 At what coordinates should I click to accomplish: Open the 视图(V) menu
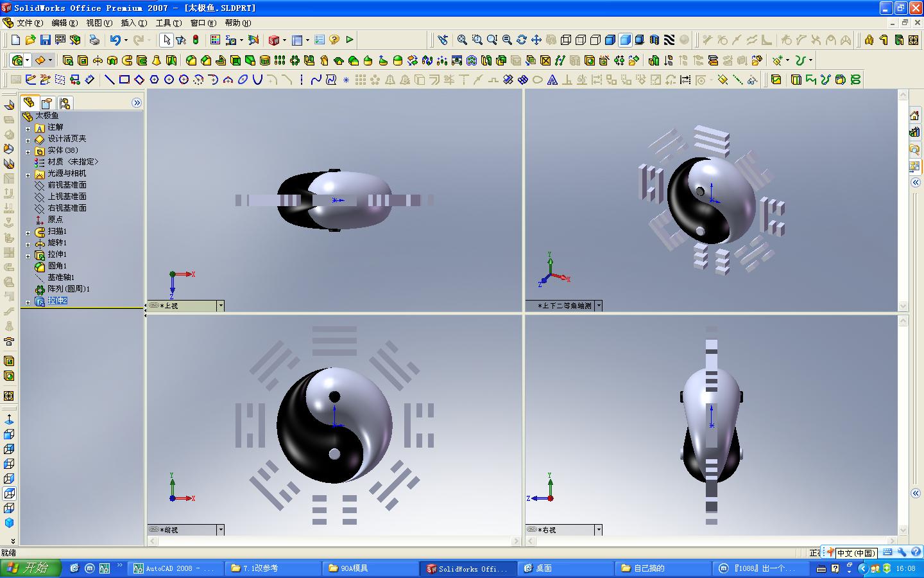tap(99, 22)
